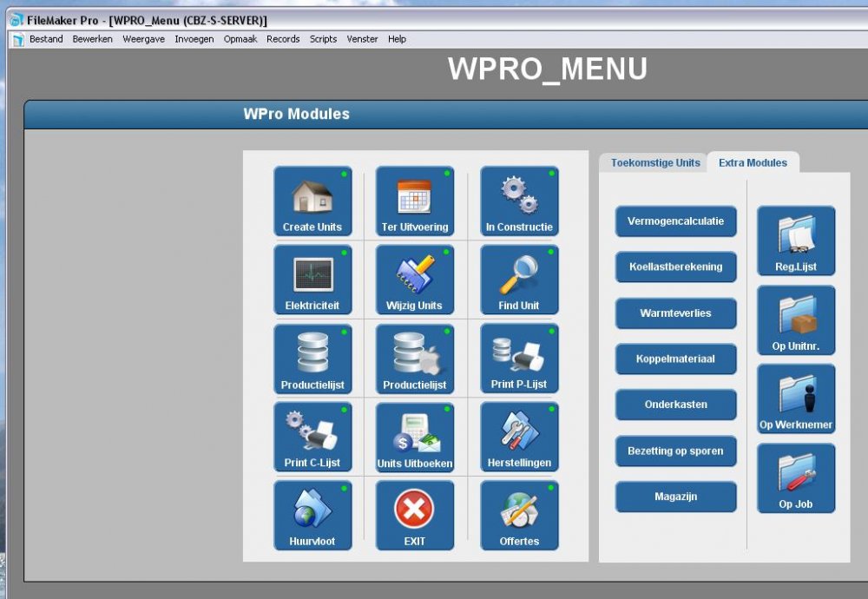Open the Warmteverlies calculation
868x599 pixels.
click(676, 313)
